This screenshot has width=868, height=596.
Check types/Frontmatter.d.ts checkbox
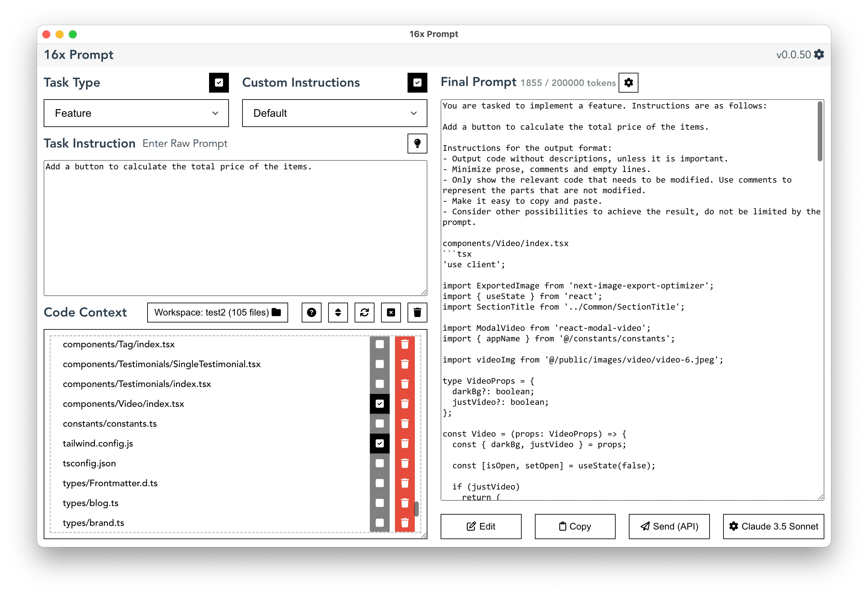(x=379, y=483)
